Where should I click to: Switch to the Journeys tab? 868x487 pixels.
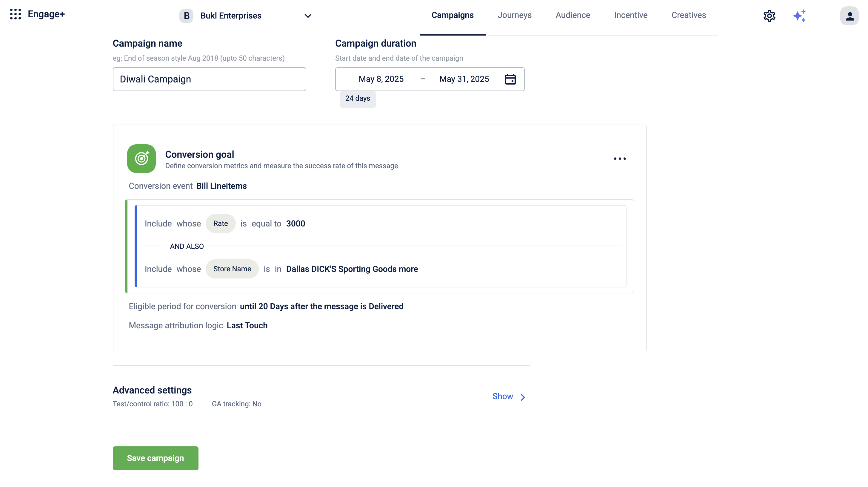pyautogui.click(x=514, y=15)
